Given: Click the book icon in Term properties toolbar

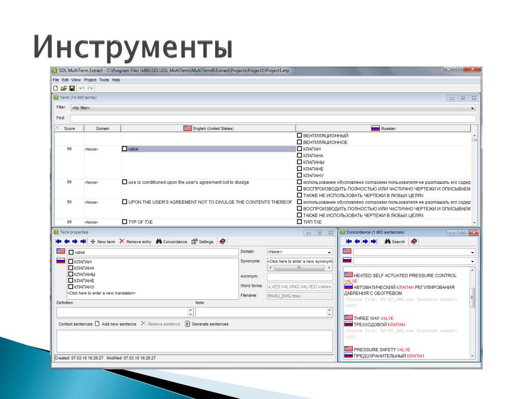Looking at the screenshot, I should pyautogui.click(x=222, y=242).
